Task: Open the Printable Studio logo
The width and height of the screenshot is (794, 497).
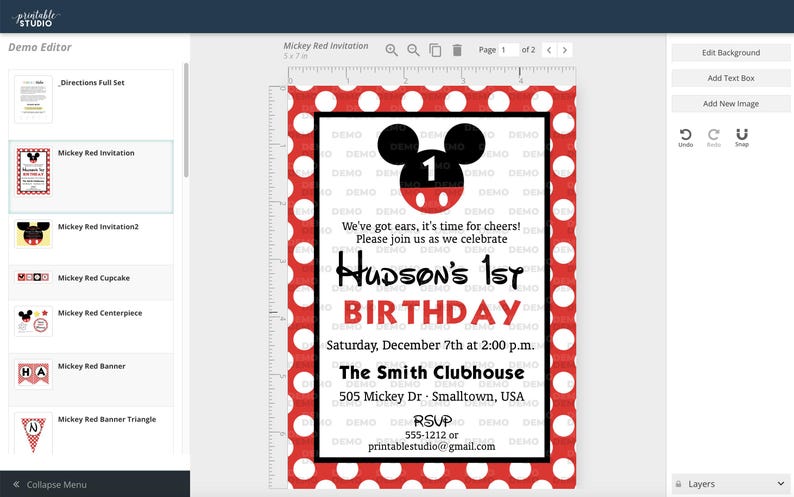Action: [36, 18]
